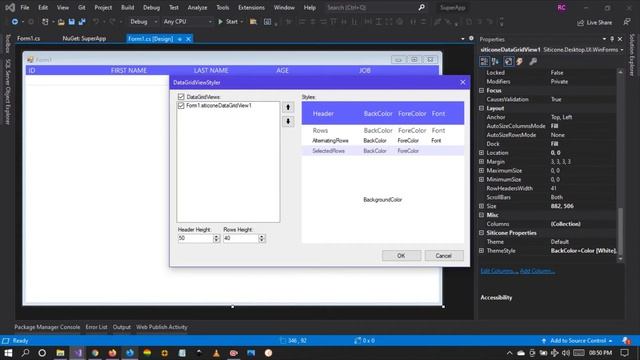
Task: Open the Solution Explorer side tab
Action: coord(632,55)
